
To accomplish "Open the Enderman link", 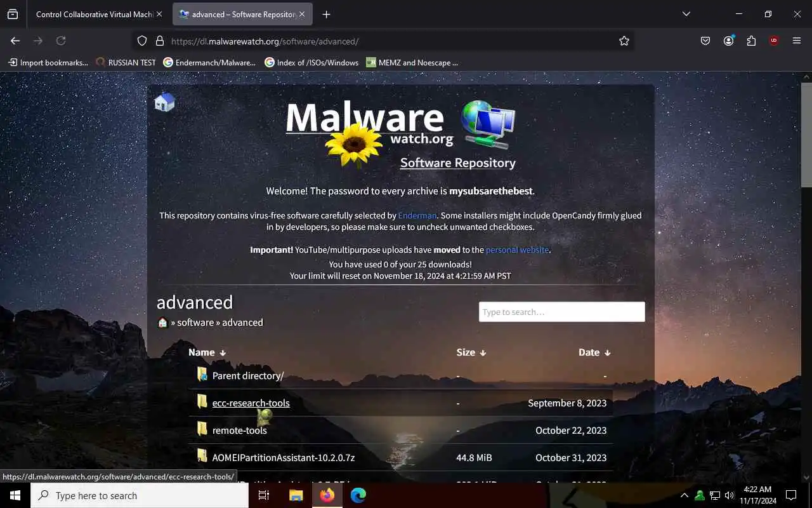I will click(417, 215).
